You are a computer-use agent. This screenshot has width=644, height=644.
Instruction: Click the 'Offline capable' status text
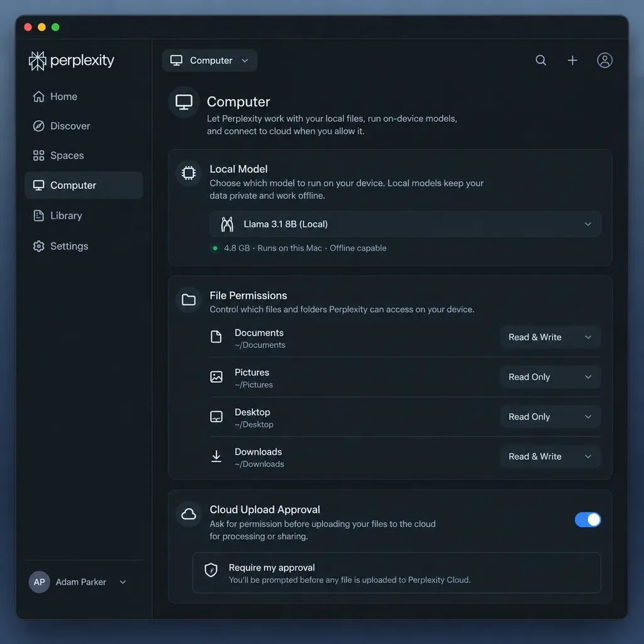point(358,248)
